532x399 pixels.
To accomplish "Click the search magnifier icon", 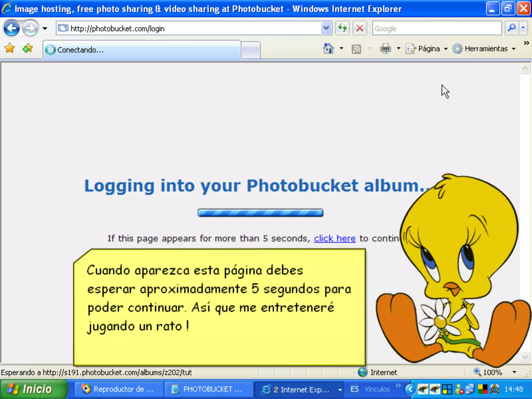I will click(x=511, y=28).
